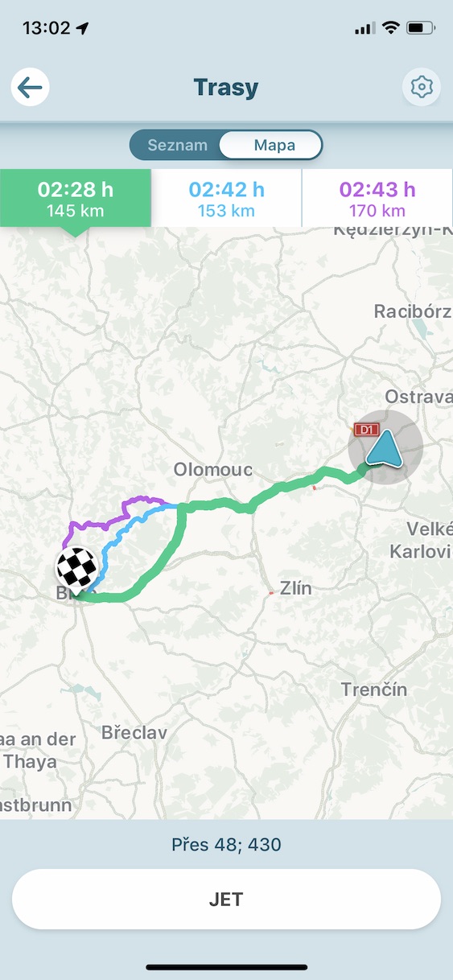Tap the checkered destination flag

coord(77,570)
